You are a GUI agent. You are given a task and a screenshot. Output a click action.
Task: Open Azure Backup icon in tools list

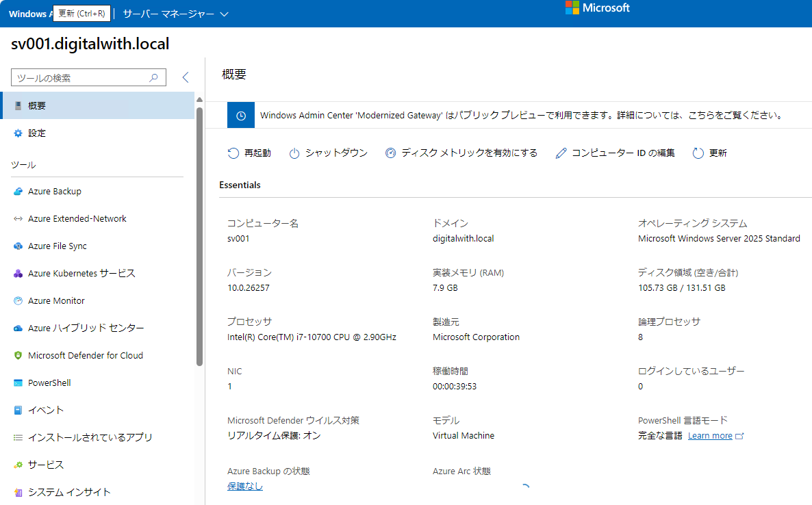click(x=18, y=192)
